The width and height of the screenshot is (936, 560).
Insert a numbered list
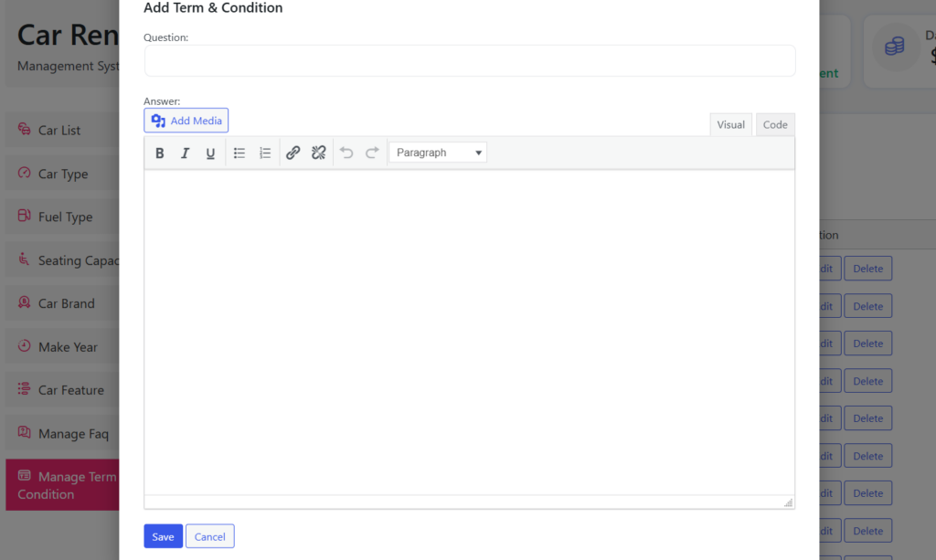pos(265,153)
